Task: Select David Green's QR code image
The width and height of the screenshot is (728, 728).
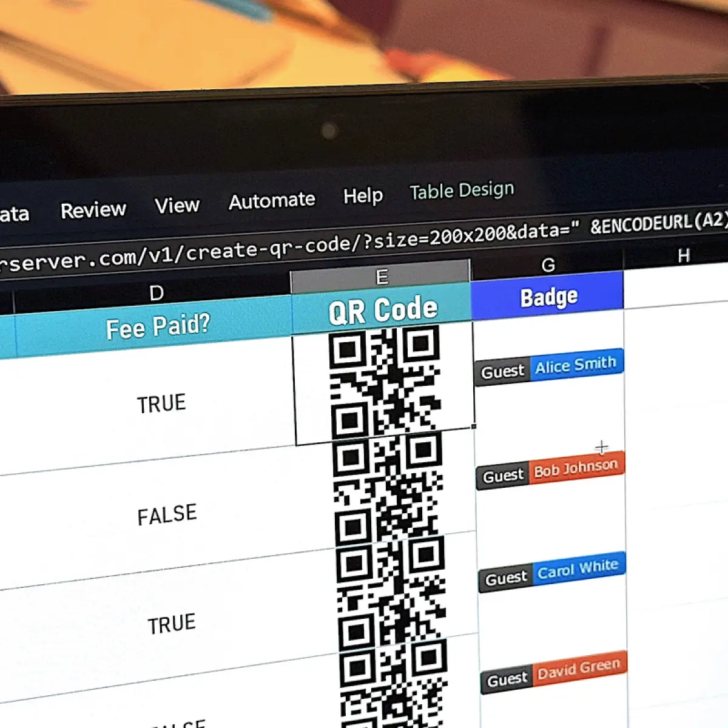Action: pos(395,682)
